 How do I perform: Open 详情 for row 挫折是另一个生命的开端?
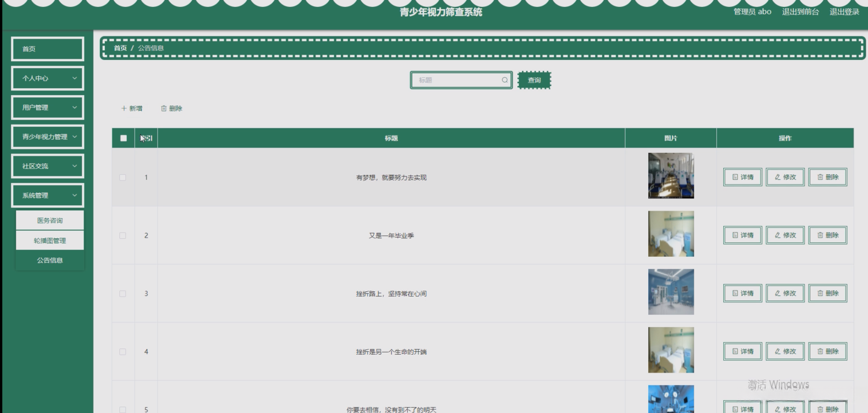743,351
